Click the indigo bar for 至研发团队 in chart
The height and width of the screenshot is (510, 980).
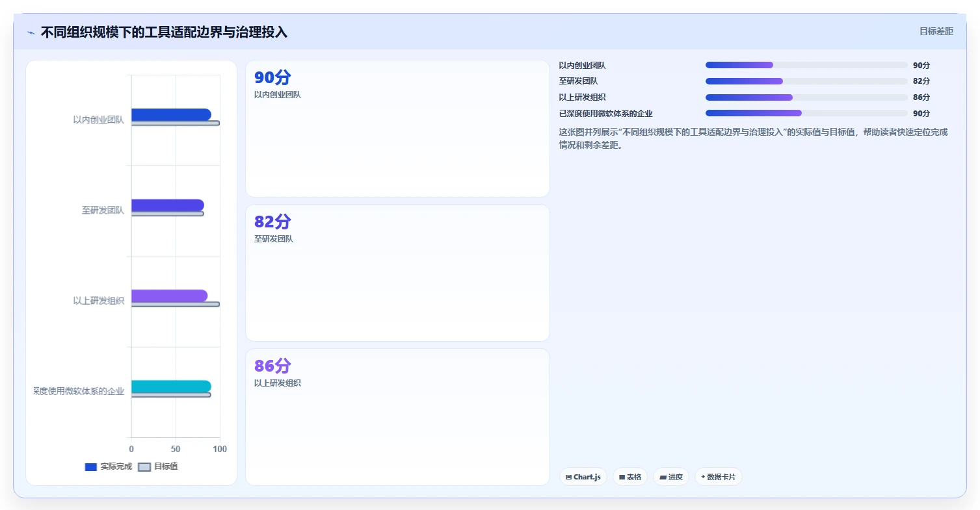click(168, 205)
